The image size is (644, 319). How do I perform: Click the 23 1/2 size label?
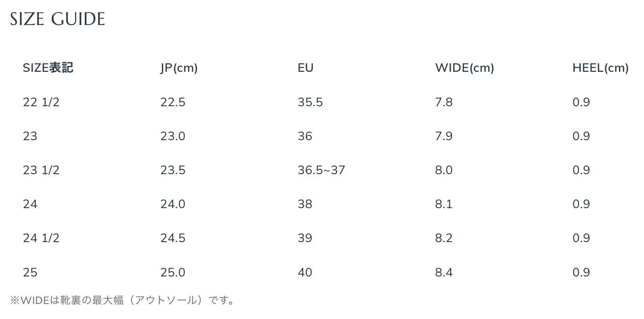tap(41, 170)
